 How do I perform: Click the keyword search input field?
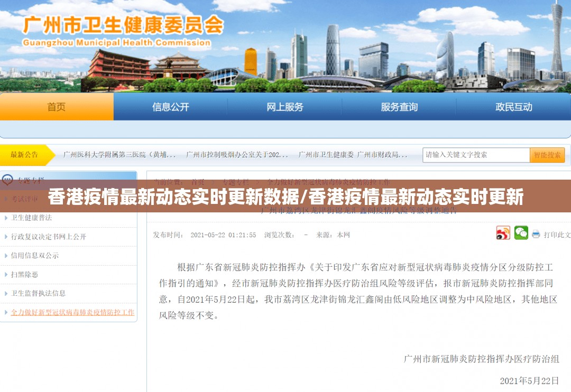point(476,155)
